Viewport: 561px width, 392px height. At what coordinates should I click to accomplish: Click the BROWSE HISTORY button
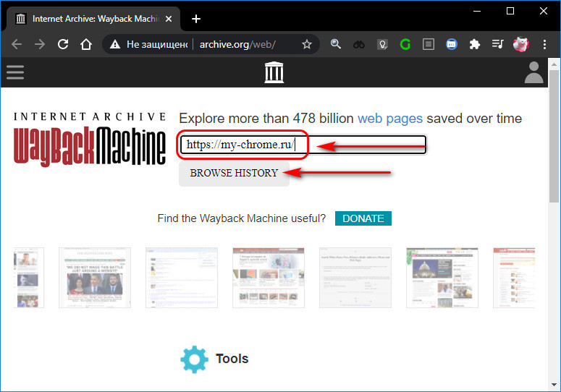coord(234,174)
